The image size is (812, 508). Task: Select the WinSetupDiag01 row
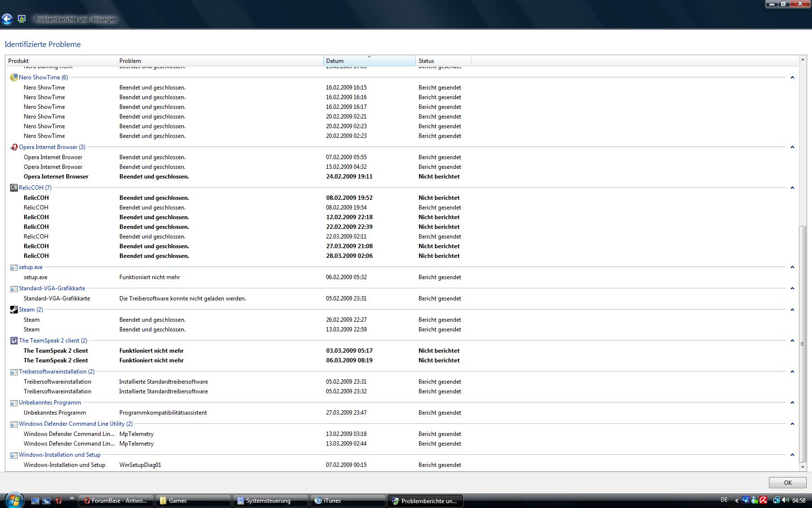coord(402,465)
